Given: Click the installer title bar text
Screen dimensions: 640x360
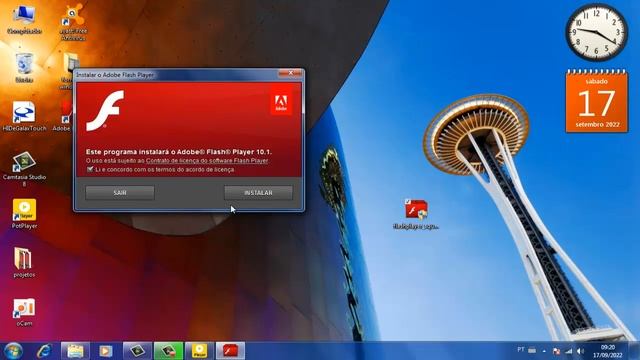Looking at the screenshot, I should coord(115,75).
